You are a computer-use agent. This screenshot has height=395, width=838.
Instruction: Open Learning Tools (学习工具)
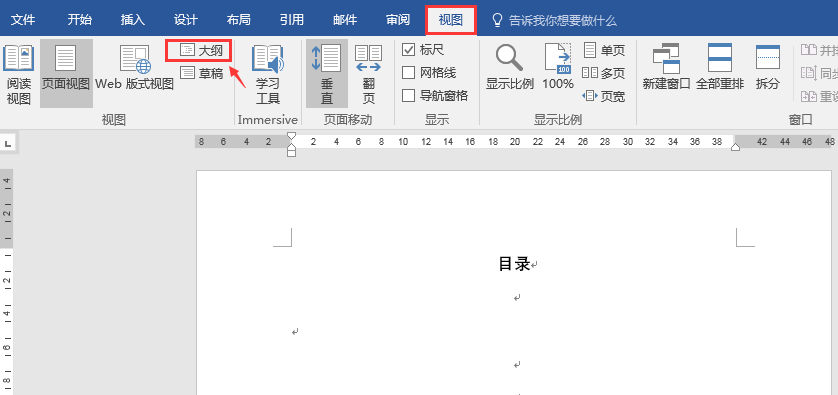pyautogui.click(x=268, y=74)
